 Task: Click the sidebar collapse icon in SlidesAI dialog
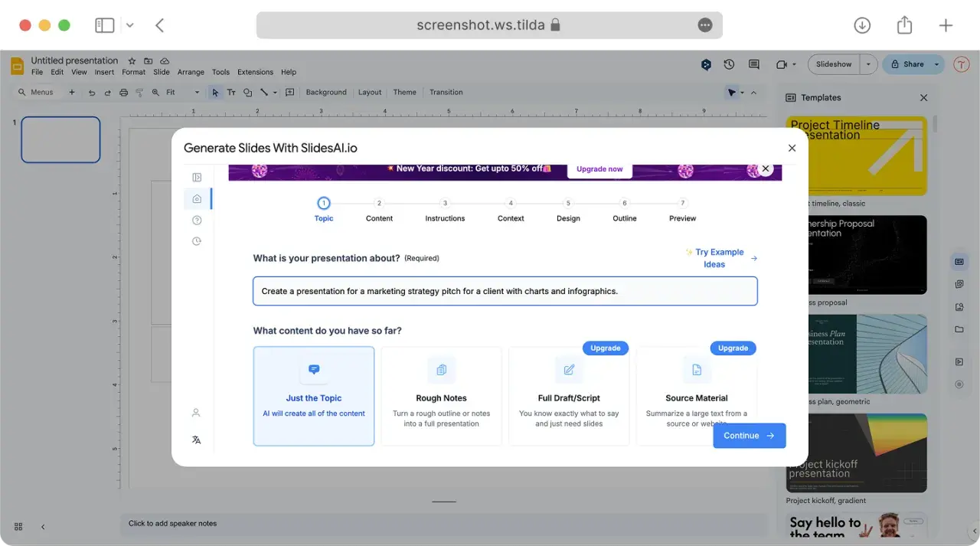coord(197,178)
